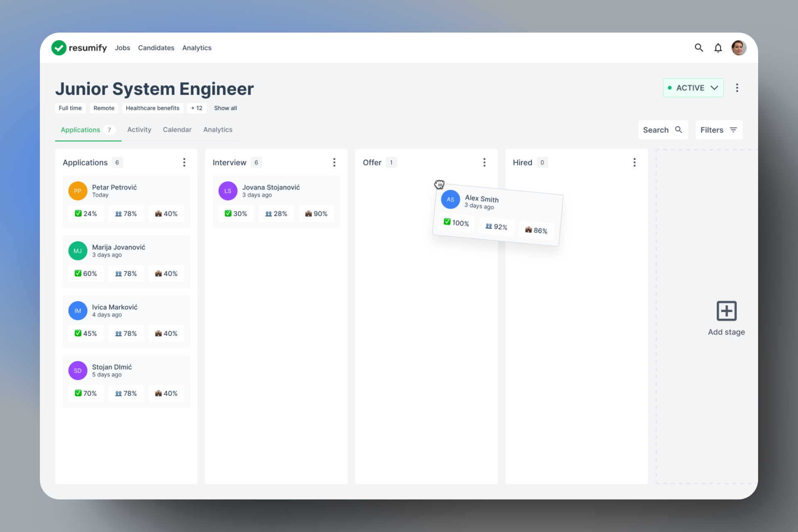Click Jovana Stojanović's LS avatar circle
The image size is (798, 532).
click(x=228, y=191)
